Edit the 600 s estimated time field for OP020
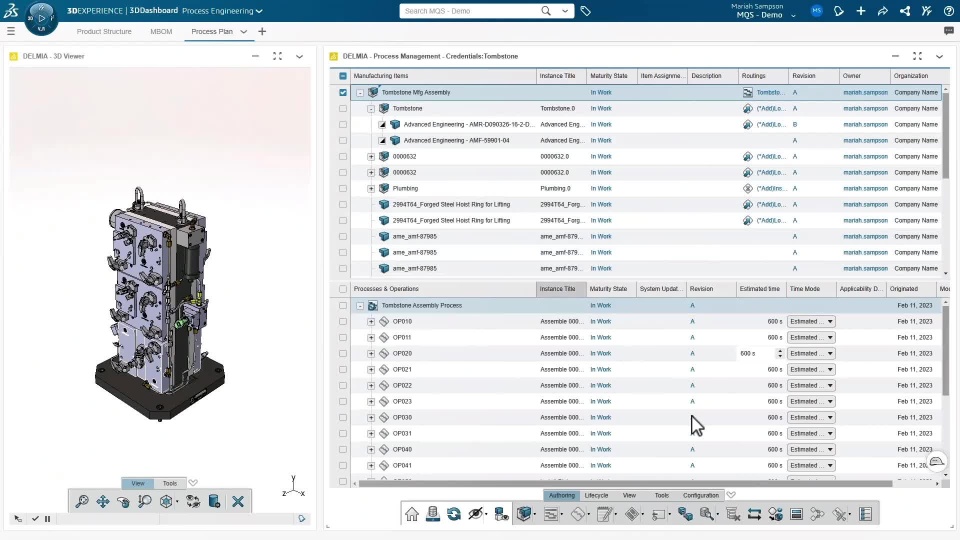 (756, 353)
